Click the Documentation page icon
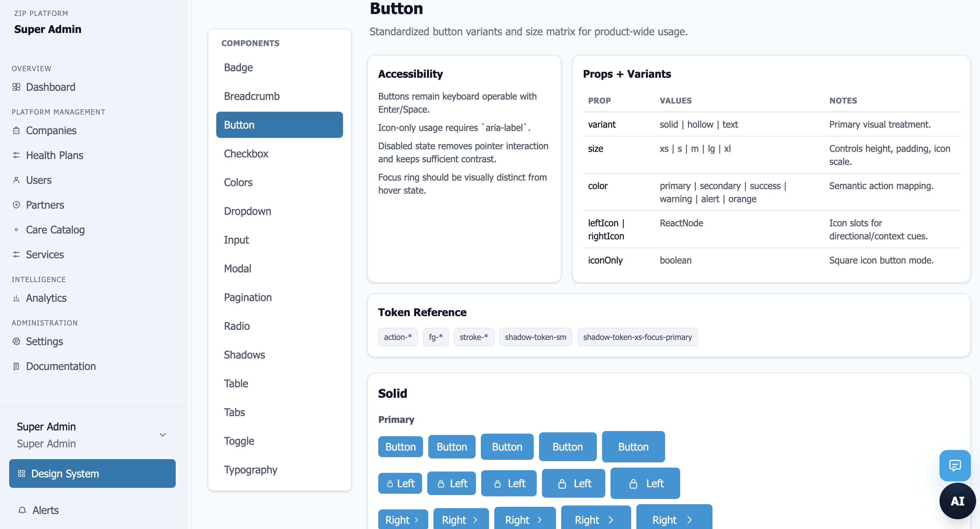This screenshot has height=529, width=980. point(16,366)
